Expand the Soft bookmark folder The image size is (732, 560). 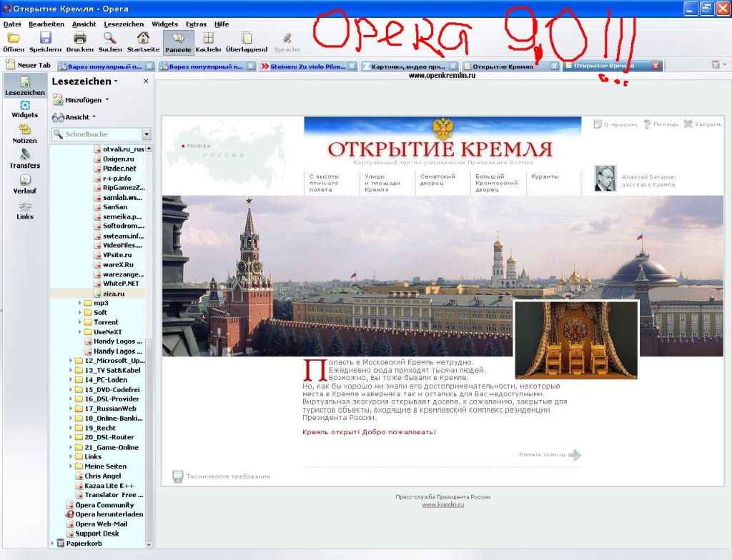click(80, 313)
